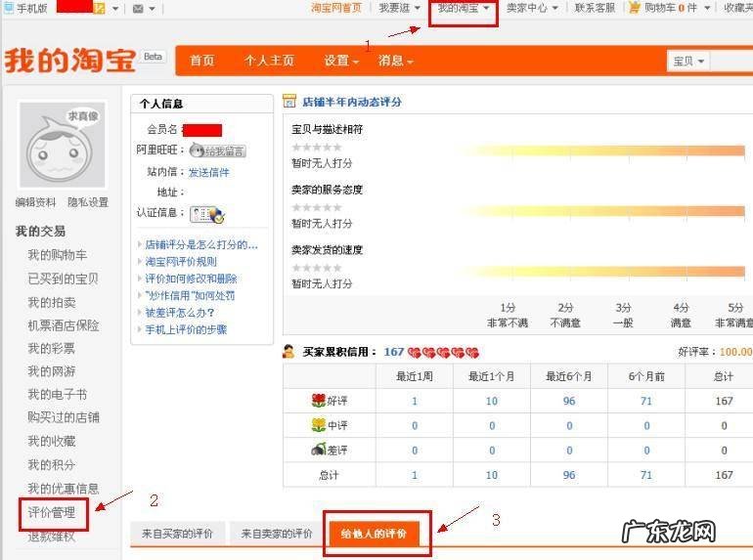Click the 买家累积信用 person icon

288,352
